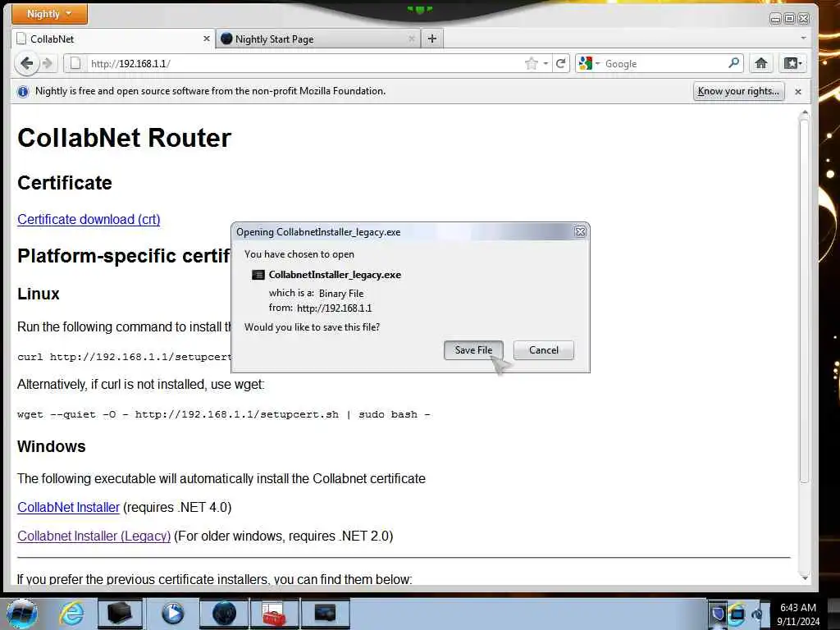Close the Nightly Start Page tab

tap(412, 39)
